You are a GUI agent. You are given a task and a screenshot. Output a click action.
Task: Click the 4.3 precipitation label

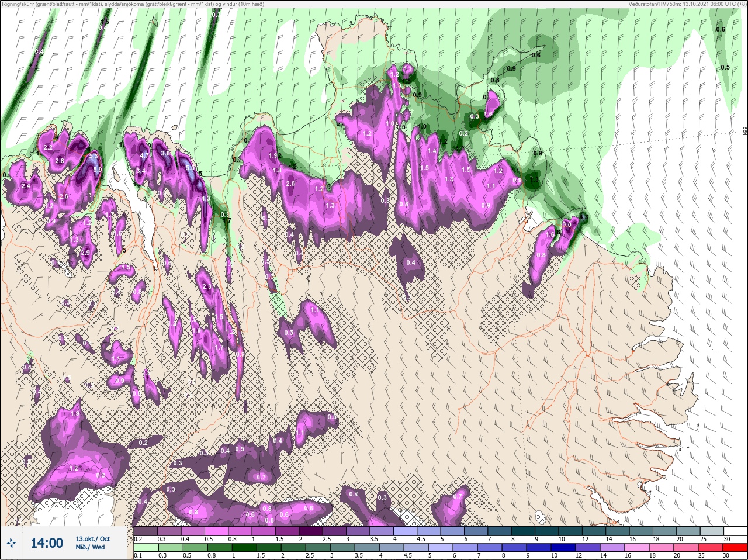coord(205,198)
